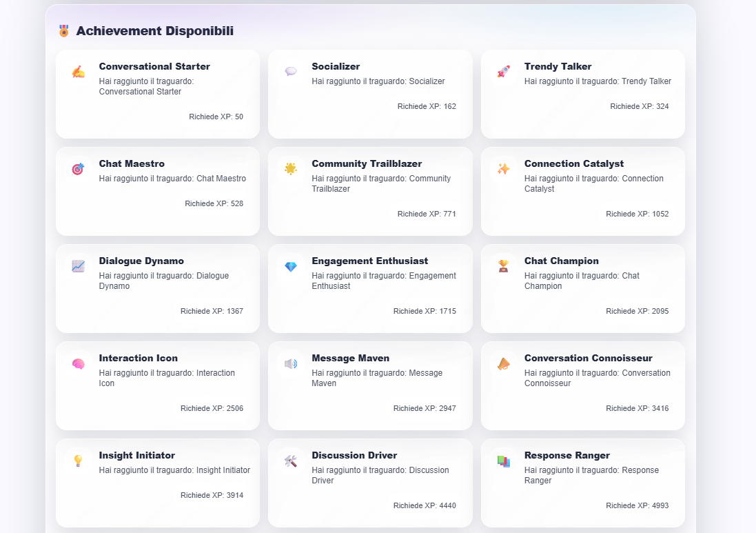Viewport: 756px width, 533px height.
Task: Click the rocket icon on Trendy Talker
Action: pos(503,71)
